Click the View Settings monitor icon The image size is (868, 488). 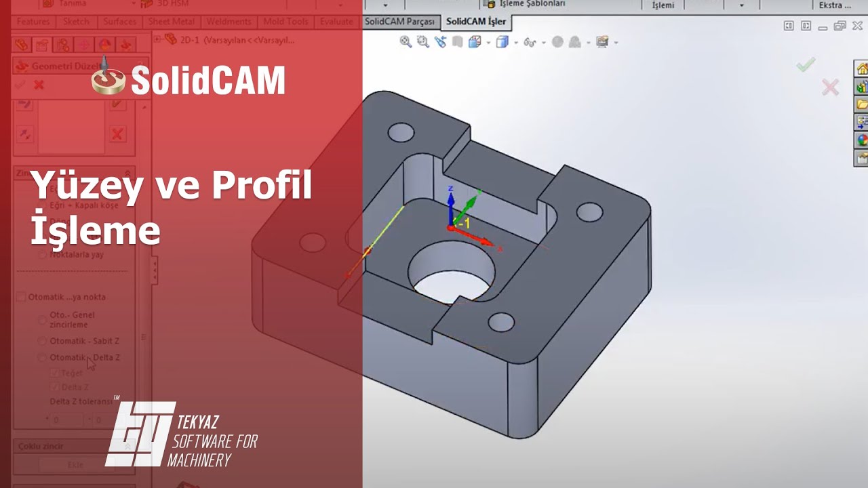click(x=602, y=42)
